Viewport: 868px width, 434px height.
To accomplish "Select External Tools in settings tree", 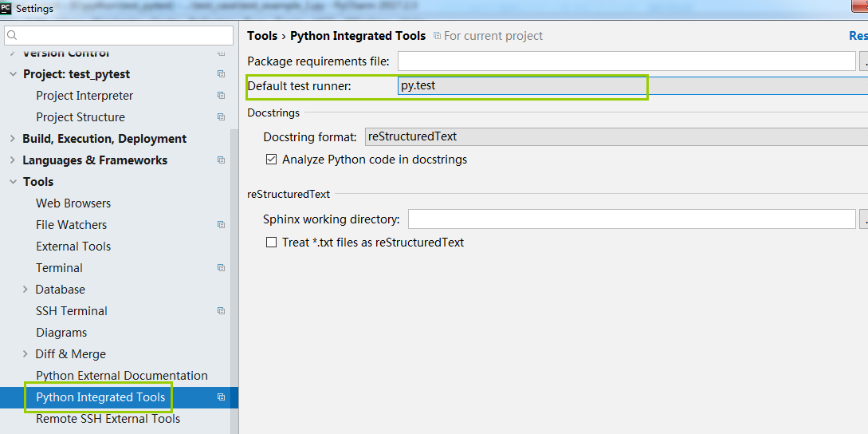I will (x=73, y=247).
